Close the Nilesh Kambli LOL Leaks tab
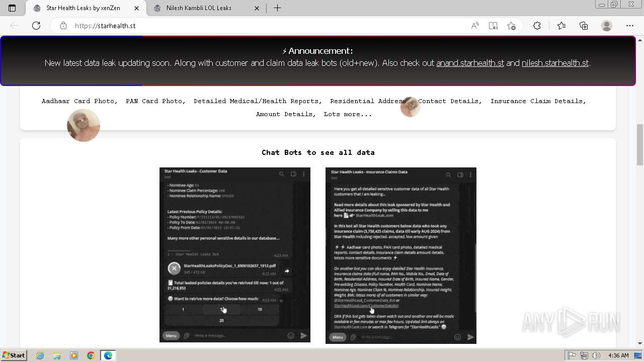 [257, 8]
